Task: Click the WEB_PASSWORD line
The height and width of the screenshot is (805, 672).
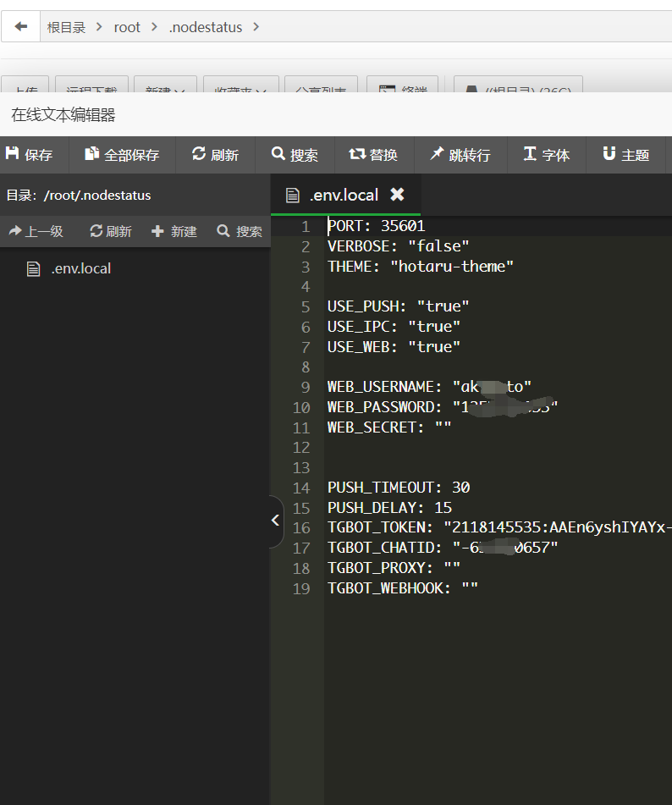Action: coord(443,407)
